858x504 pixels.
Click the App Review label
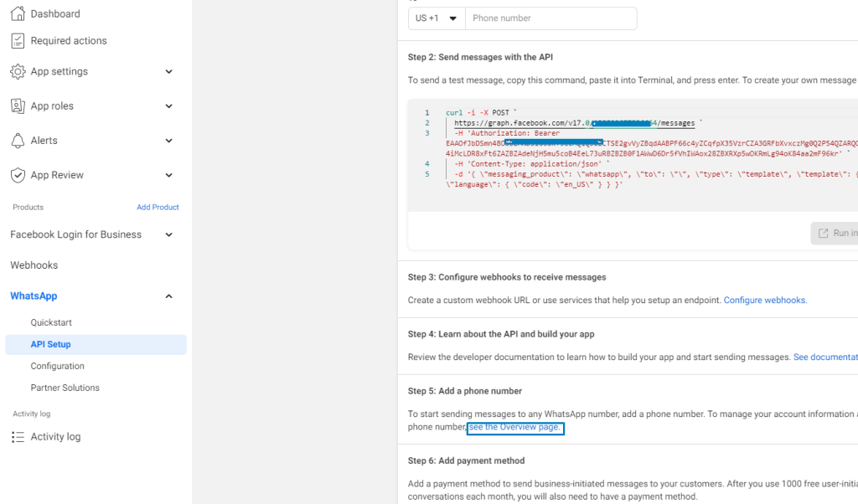pos(57,175)
